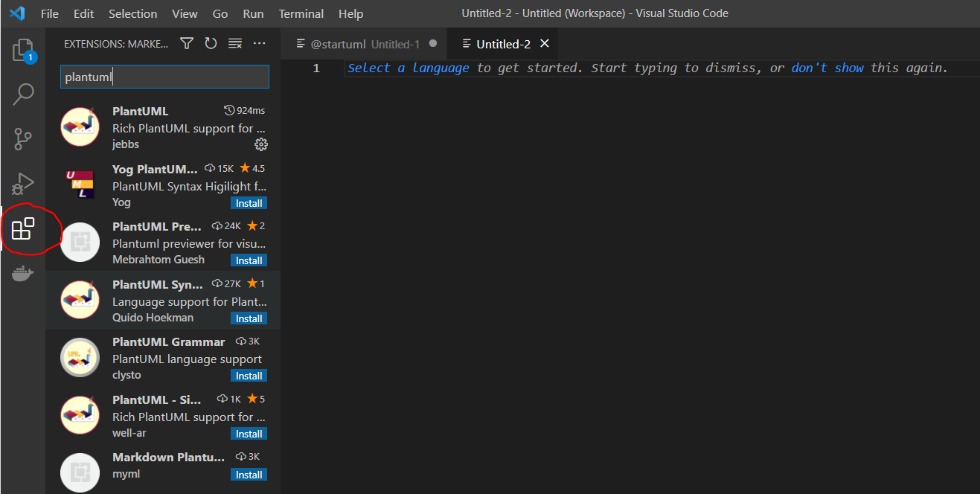Filter extensions with the funnel icon

pos(187,44)
